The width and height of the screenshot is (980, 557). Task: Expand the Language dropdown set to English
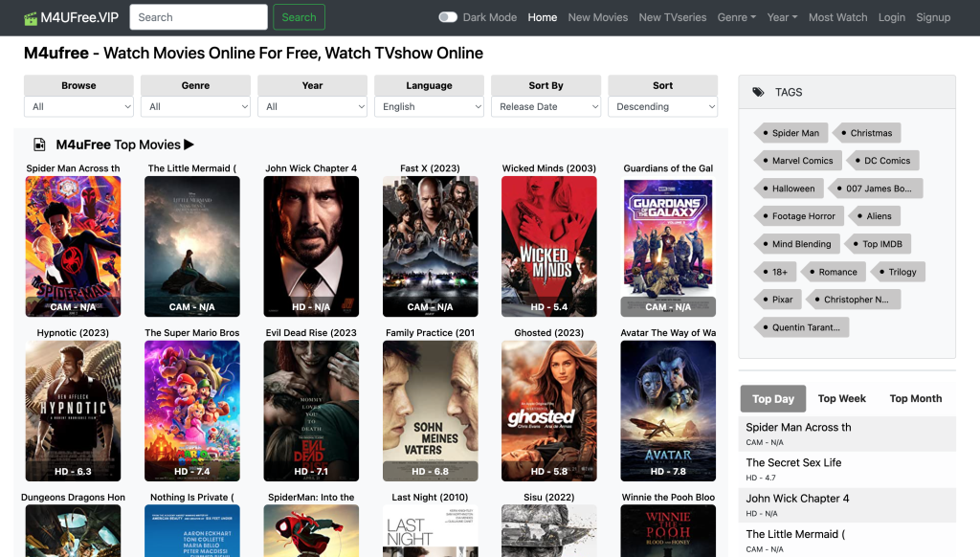tap(429, 107)
